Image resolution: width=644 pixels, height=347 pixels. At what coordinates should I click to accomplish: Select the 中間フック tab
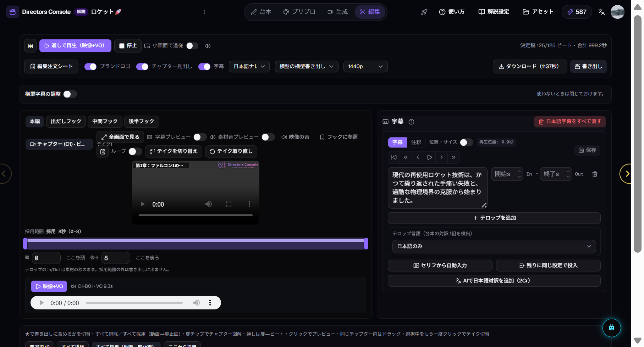105,122
